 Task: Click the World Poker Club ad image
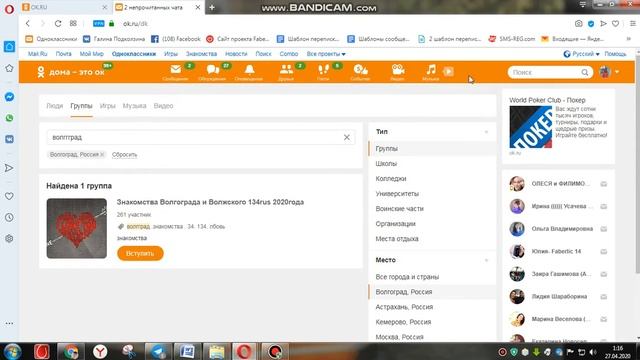pyautogui.click(x=531, y=127)
